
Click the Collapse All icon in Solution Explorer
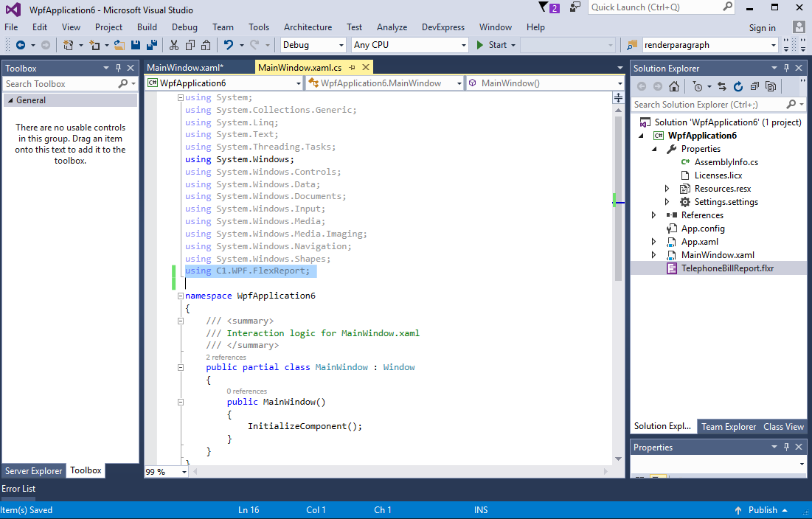point(754,86)
